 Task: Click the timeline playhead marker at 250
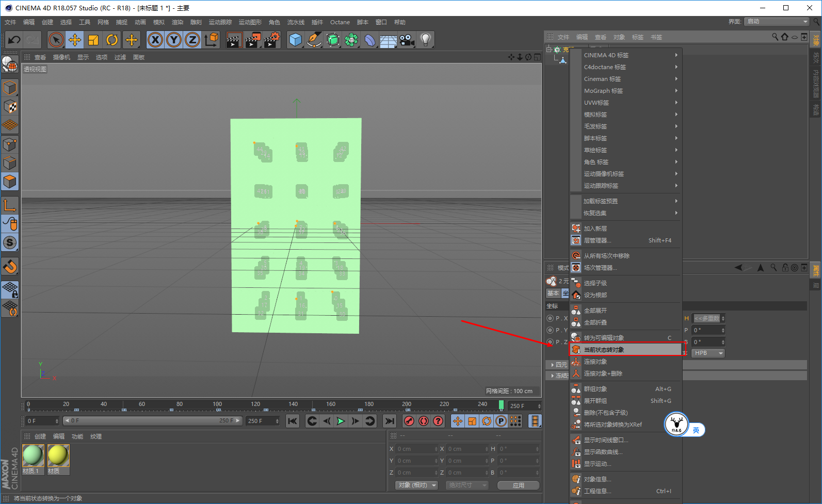501,405
